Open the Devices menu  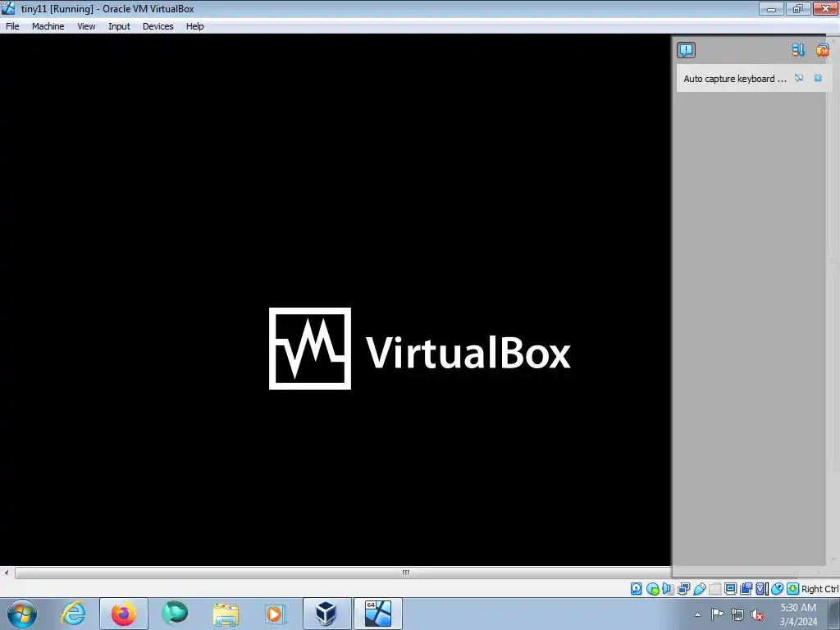point(157,26)
